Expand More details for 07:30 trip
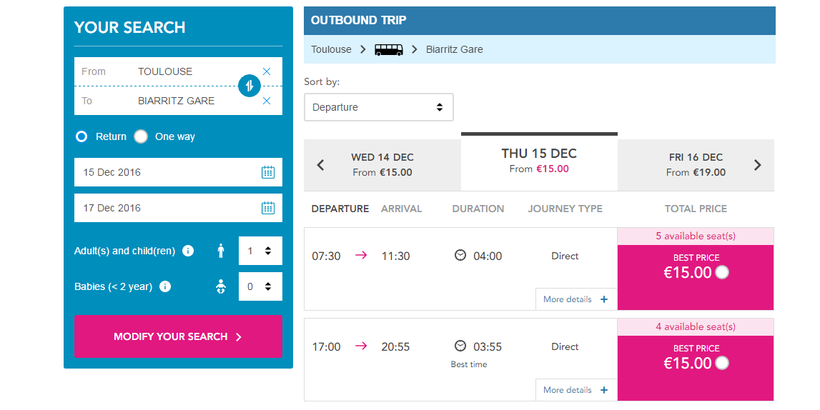This screenshot has width=820, height=410. tap(576, 299)
